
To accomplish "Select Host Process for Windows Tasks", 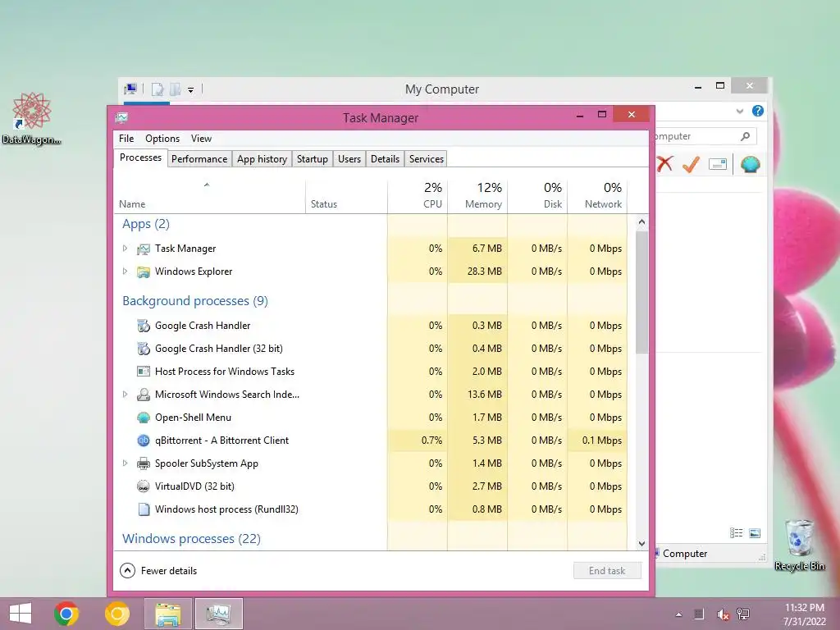I will (371, 372).
